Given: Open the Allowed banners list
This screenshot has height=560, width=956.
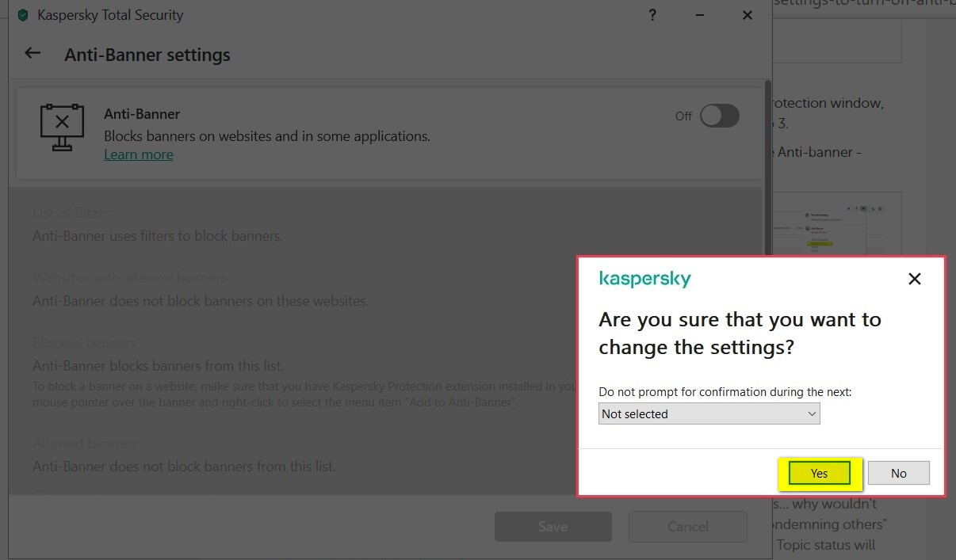Looking at the screenshot, I should [85, 444].
